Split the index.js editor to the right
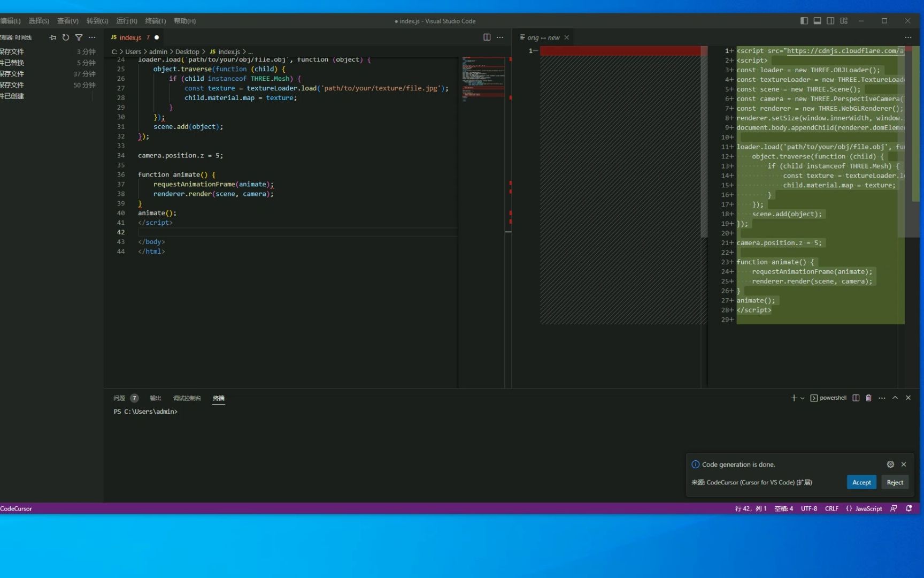This screenshot has width=924, height=578. click(x=487, y=37)
